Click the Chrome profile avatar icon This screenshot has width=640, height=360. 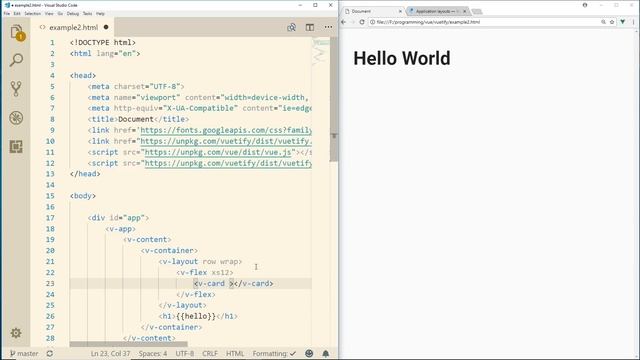[x=585, y=5]
